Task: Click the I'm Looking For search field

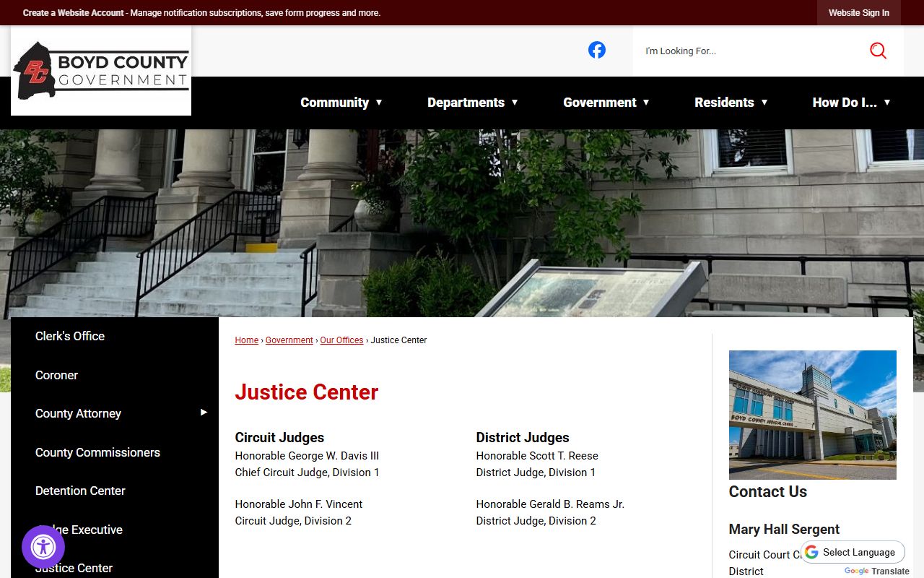Action: point(751,51)
